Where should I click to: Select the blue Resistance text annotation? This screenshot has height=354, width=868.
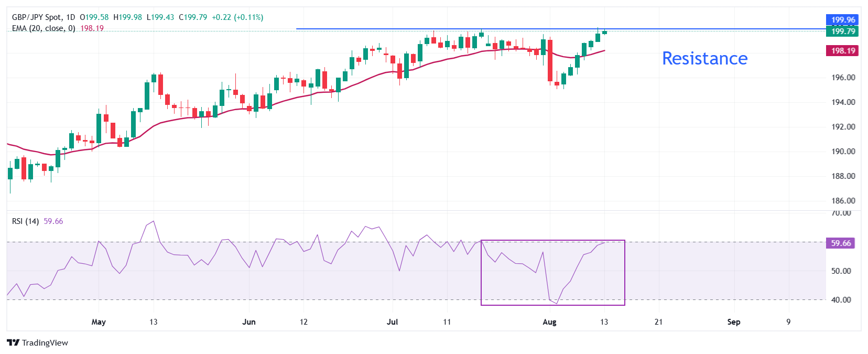point(704,58)
